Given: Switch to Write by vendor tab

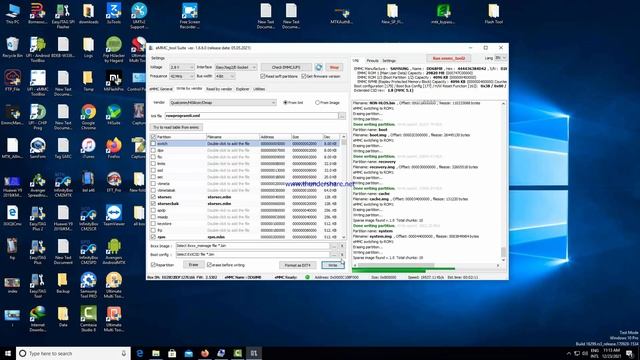Looking at the screenshot, I should 189,89.
